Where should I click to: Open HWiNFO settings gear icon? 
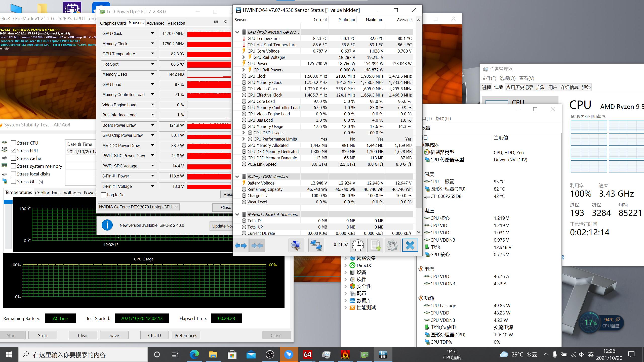(x=392, y=245)
